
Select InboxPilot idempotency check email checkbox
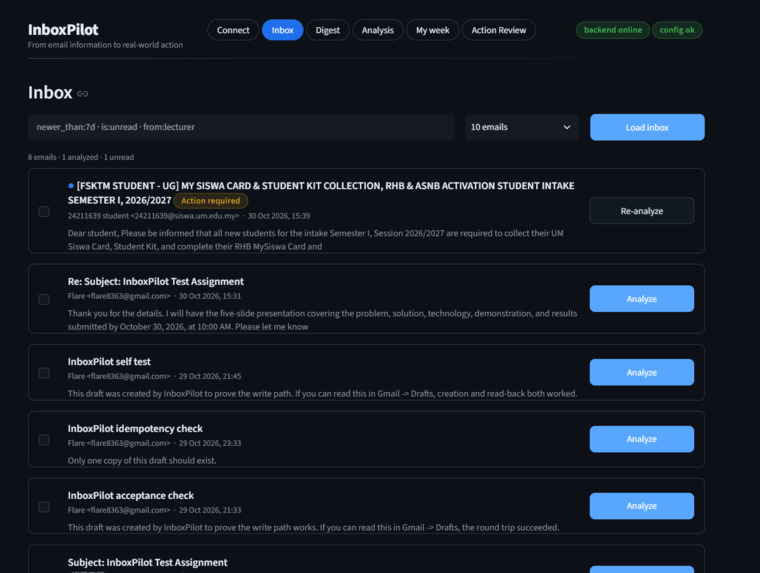coord(44,440)
